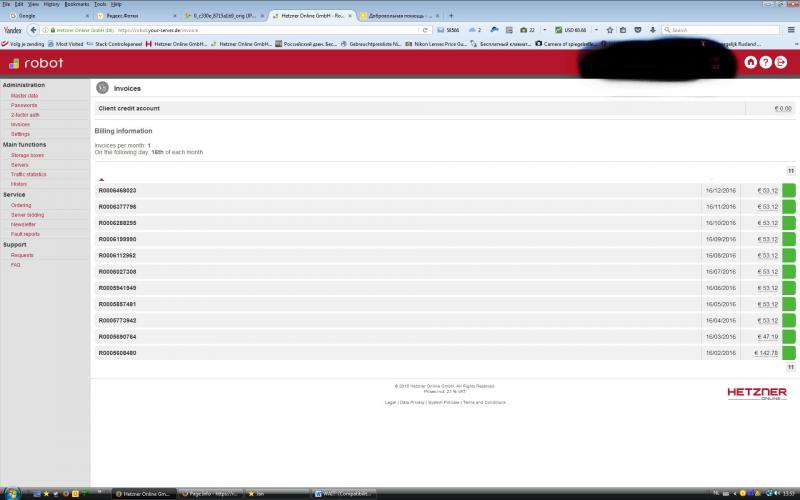Open the FAQ link in sidebar
Viewport: 800px width, 500px height.
[x=15, y=265]
